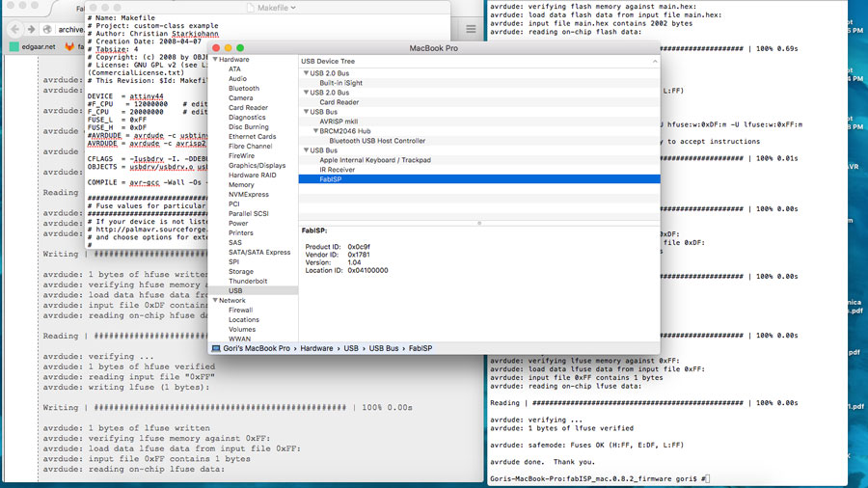
Task: Select SATA/SATA Express in the sidebar
Action: click(259, 253)
